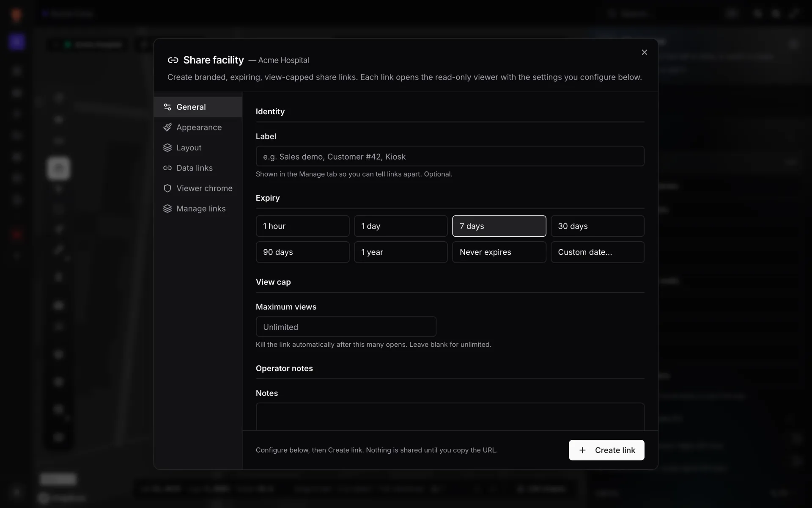Select the Never expires option
This screenshot has height=508, width=812.
pyautogui.click(x=499, y=252)
